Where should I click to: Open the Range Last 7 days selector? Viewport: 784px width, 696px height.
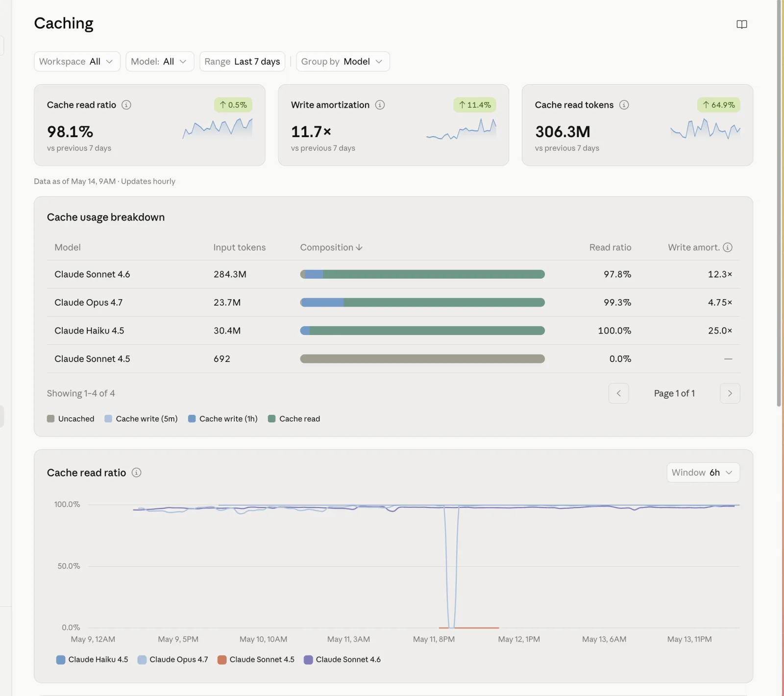[242, 62]
